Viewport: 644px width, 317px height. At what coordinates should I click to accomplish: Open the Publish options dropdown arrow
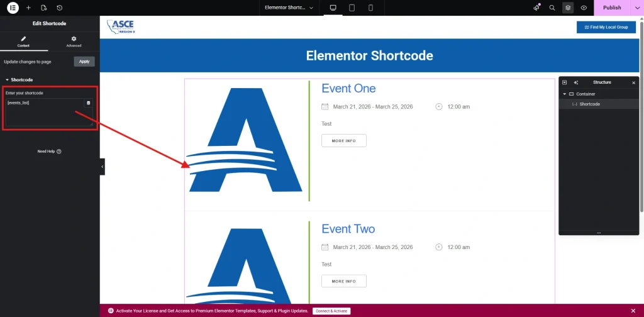tap(637, 8)
